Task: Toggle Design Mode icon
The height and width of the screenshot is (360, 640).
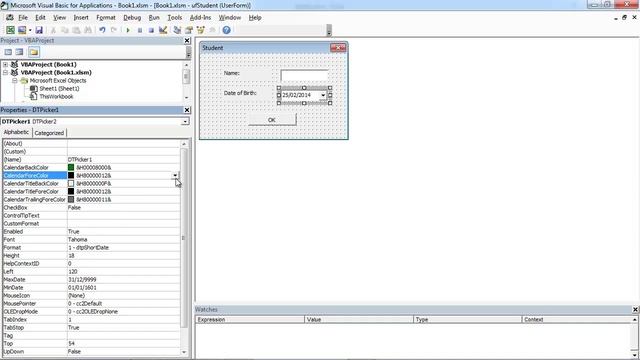Action: (x=163, y=30)
